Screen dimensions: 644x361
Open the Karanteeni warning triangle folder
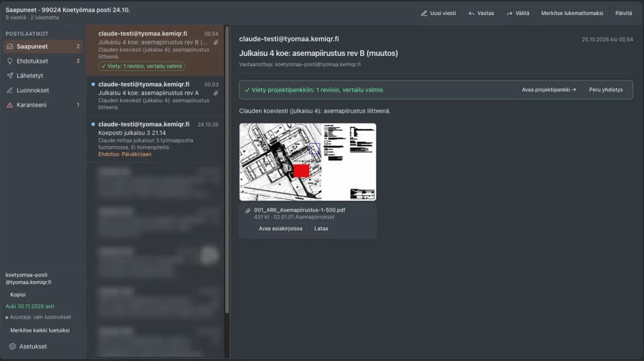[x=10, y=105]
